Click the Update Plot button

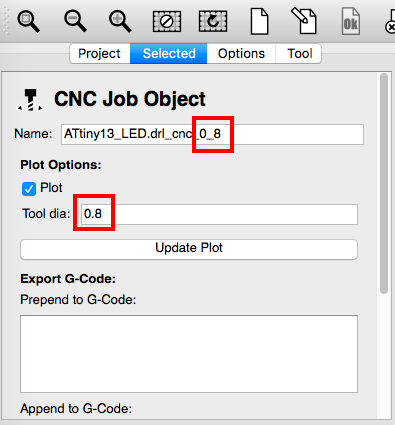point(189,249)
